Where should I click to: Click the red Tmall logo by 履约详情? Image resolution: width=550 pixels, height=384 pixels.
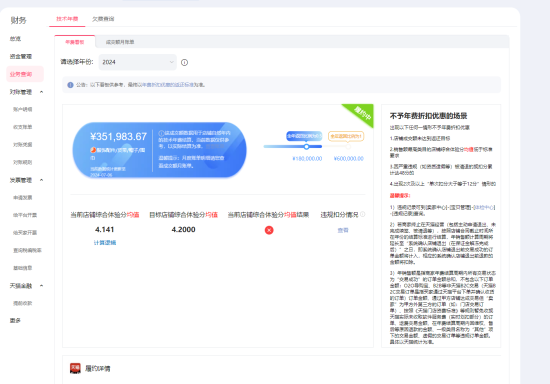coord(75,368)
